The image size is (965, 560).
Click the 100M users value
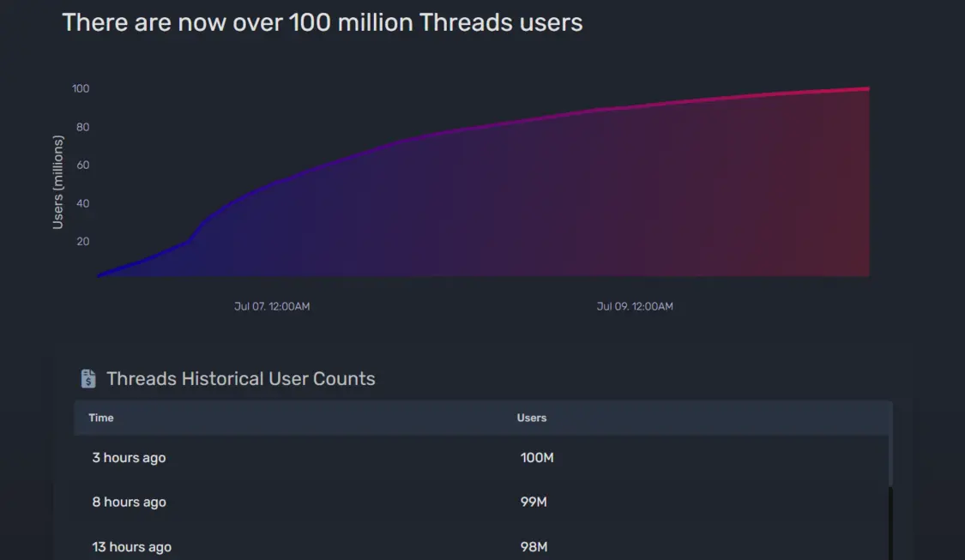(x=537, y=458)
